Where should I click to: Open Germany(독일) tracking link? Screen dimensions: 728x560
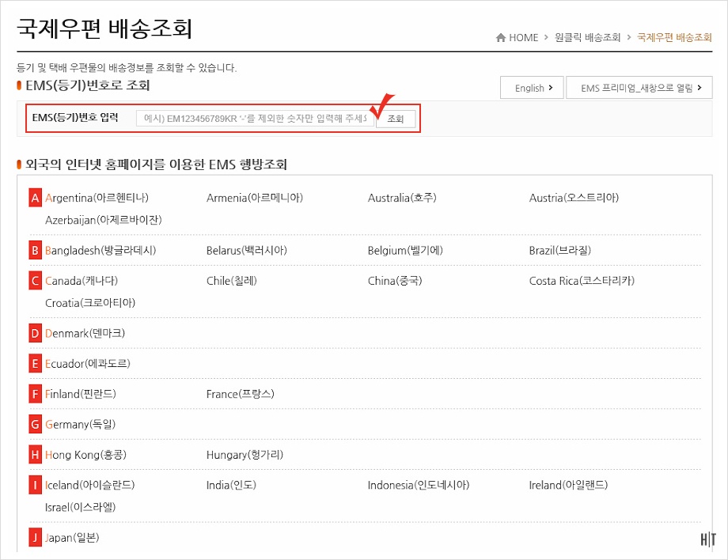click(x=81, y=425)
